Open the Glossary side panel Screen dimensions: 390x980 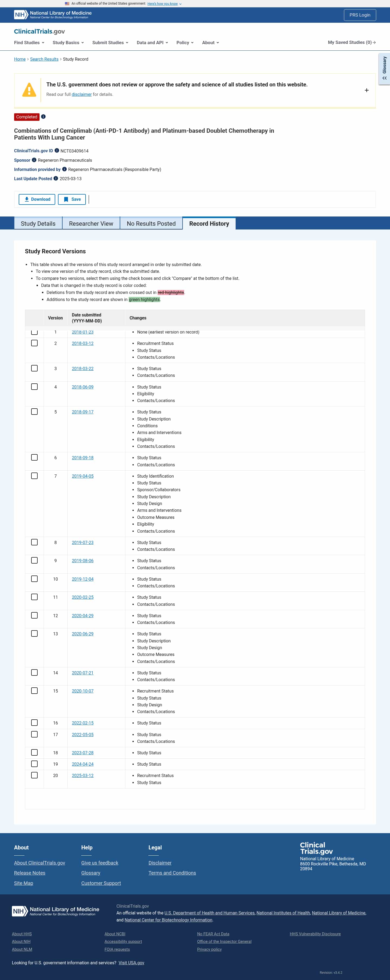pyautogui.click(x=384, y=69)
